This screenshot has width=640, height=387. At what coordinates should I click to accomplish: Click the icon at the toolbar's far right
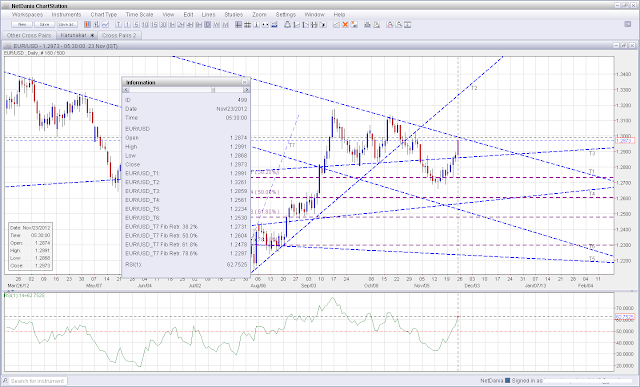[628, 24]
